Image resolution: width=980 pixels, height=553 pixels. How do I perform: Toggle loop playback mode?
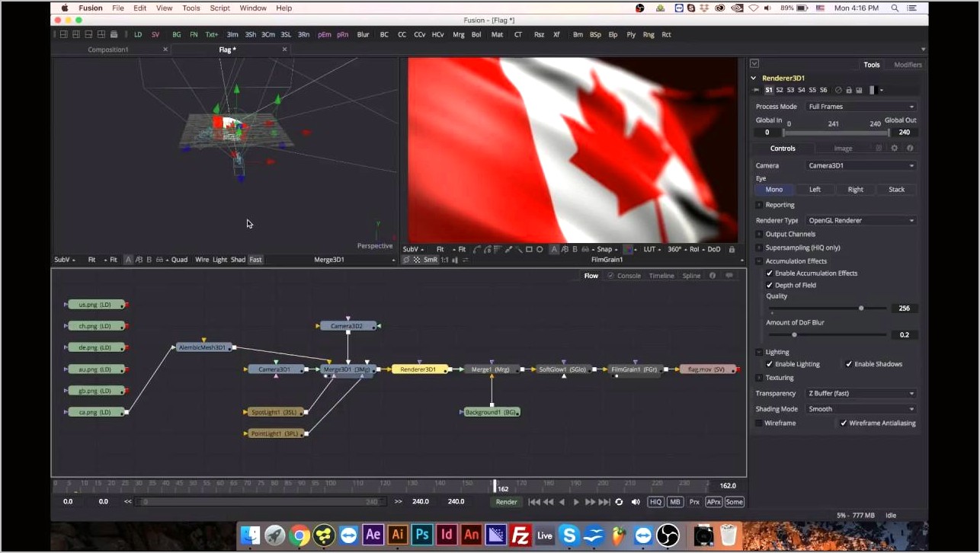pyautogui.click(x=619, y=502)
